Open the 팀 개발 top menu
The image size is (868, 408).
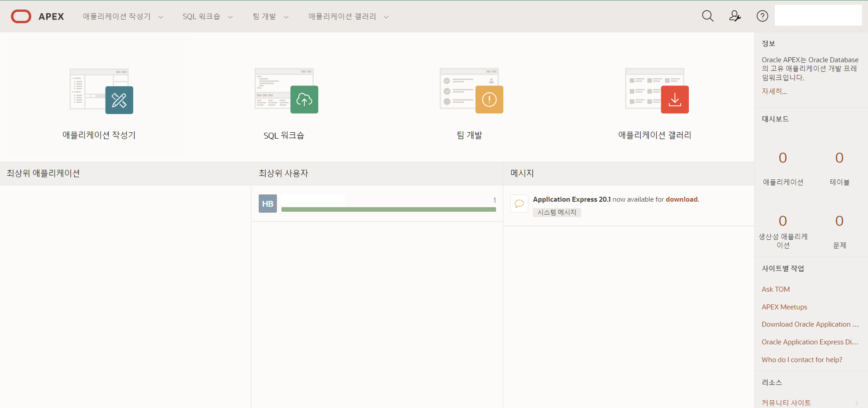pyautogui.click(x=264, y=16)
